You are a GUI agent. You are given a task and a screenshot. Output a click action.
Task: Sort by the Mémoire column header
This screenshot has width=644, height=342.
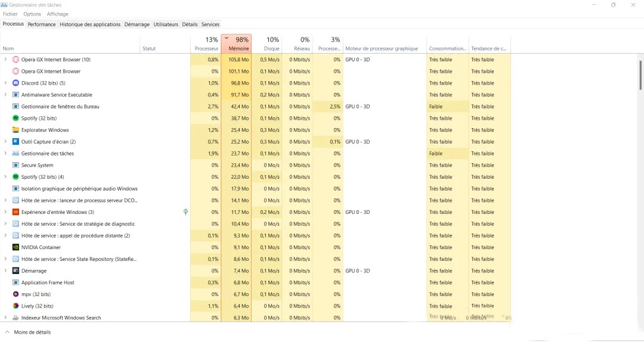click(x=236, y=44)
